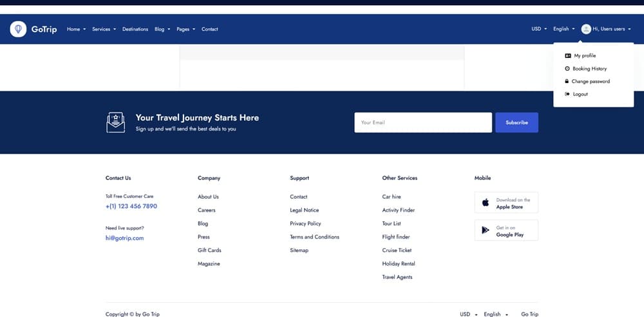This screenshot has height=317, width=644.
Task: Click the Google Play logo icon
Action: [486, 230]
